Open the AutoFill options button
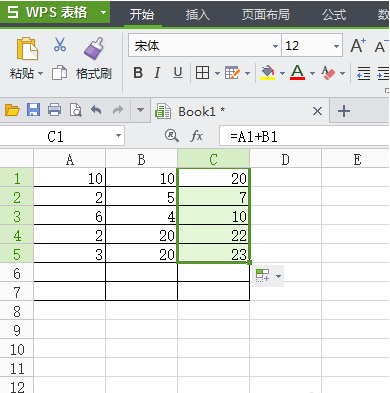This screenshot has width=390, height=393. pos(268,276)
